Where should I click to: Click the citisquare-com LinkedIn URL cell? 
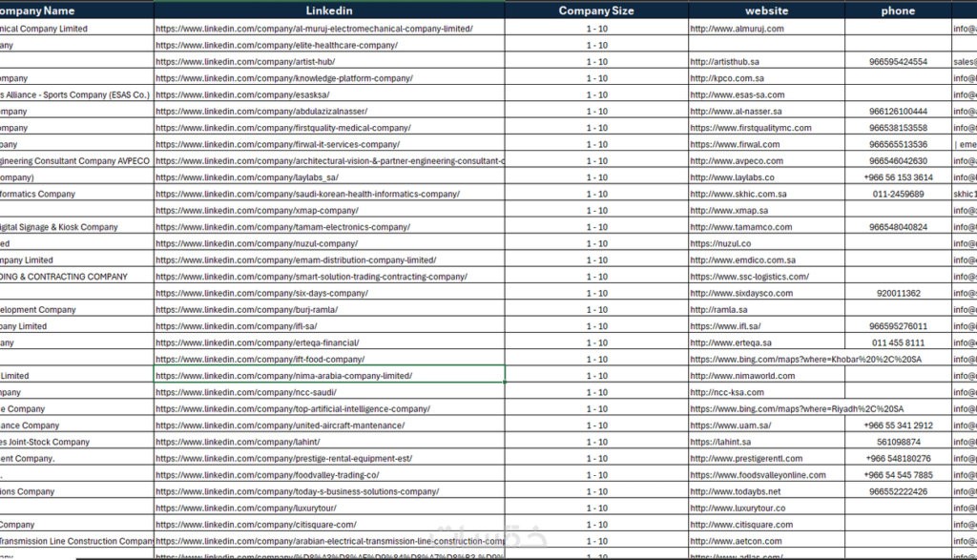coord(329,525)
